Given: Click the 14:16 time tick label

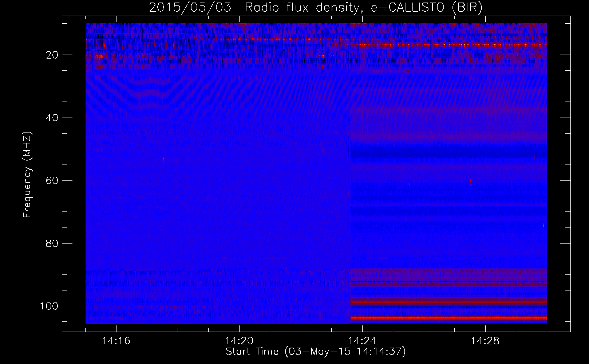Looking at the screenshot, I should (x=116, y=341).
